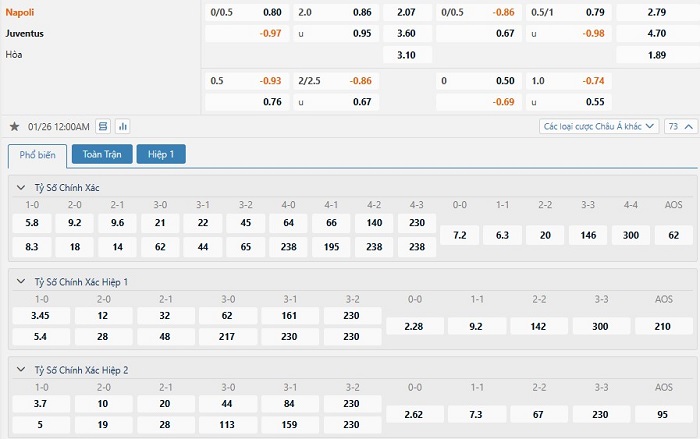This screenshot has width=700, height=439.
Task: Open the match statistics bar chart icon
Action: (x=123, y=127)
